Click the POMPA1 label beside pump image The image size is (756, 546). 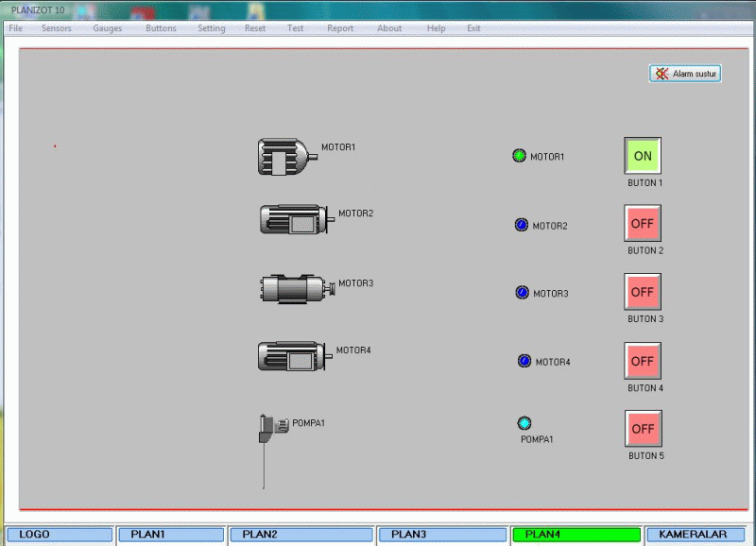[309, 422]
